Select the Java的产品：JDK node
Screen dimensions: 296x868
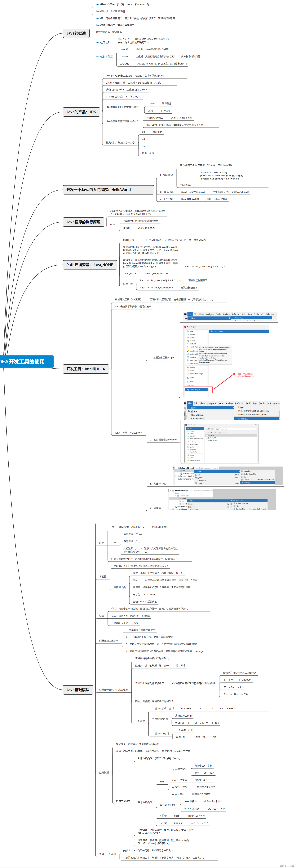tap(81, 112)
